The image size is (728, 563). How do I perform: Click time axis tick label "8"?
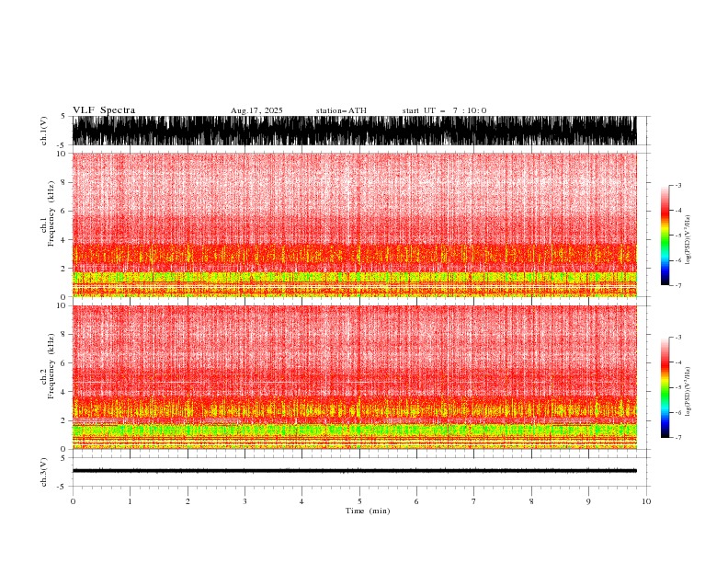[x=531, y=501]
